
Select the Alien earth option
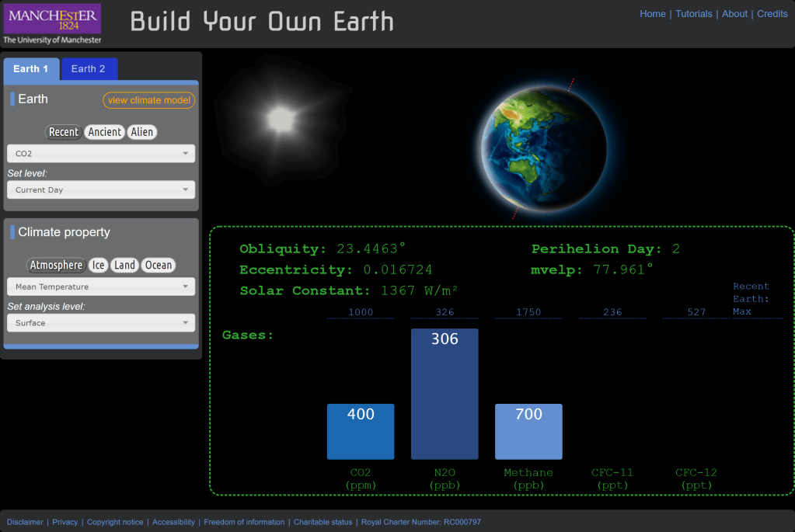click(142, 132)
